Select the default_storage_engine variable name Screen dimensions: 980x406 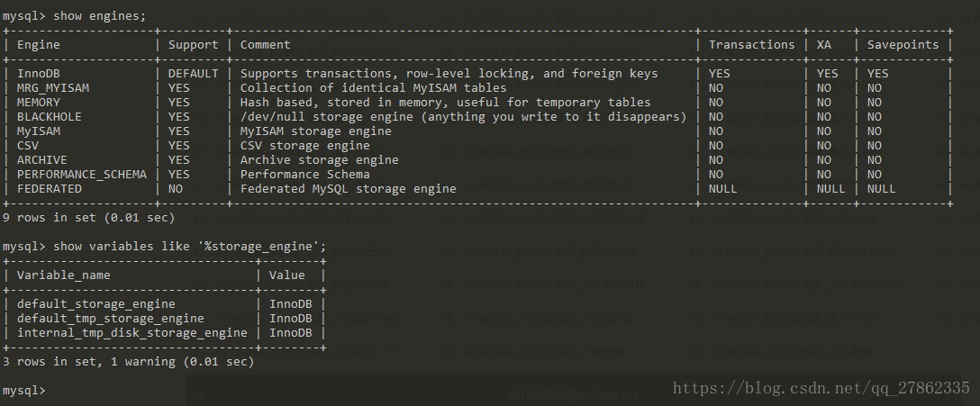(x=96, y=304)
